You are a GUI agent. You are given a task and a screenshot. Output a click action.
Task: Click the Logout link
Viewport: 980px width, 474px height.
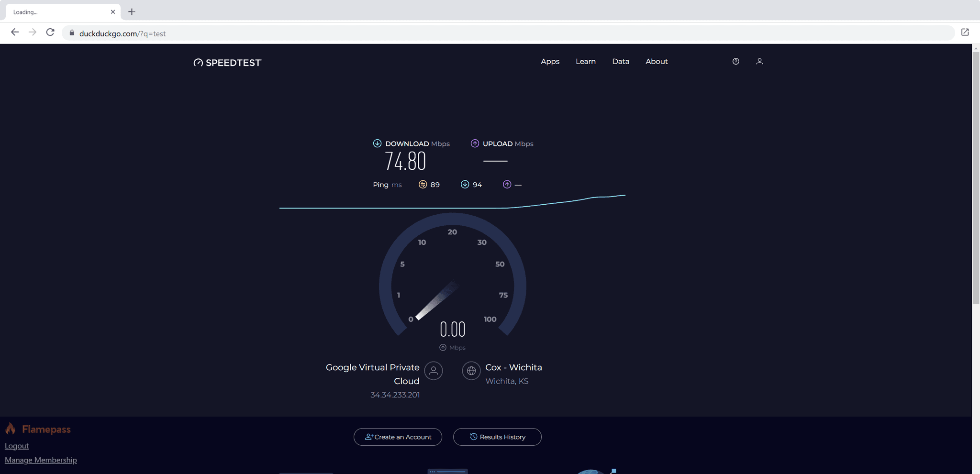click(16, 445)
